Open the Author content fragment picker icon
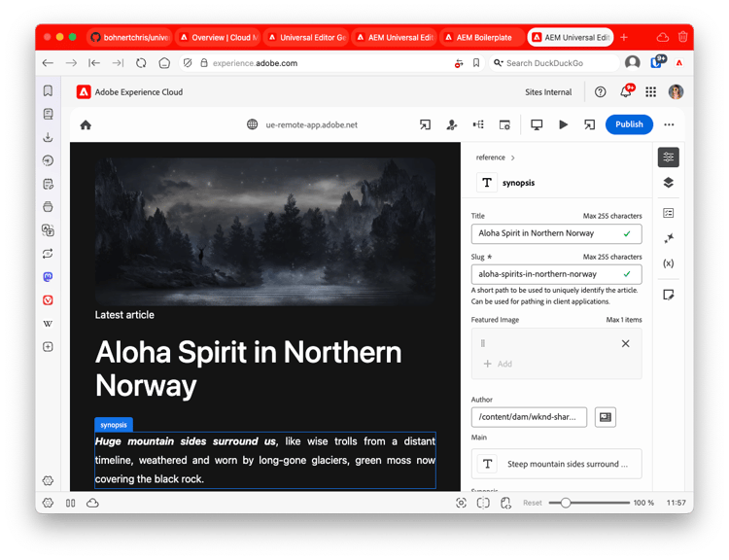Screen dimensions: 729x560 [x=606, y=417]
